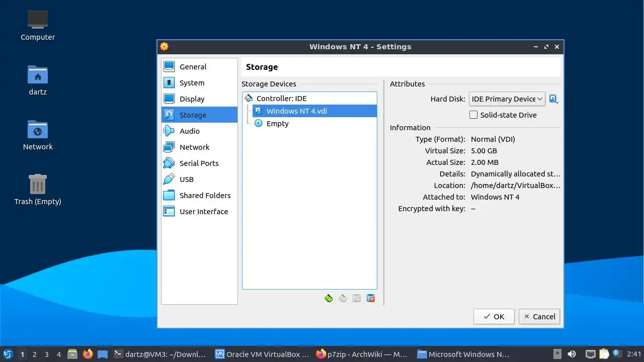Click the Display screen icon in sidebar

tap(169, 99)
